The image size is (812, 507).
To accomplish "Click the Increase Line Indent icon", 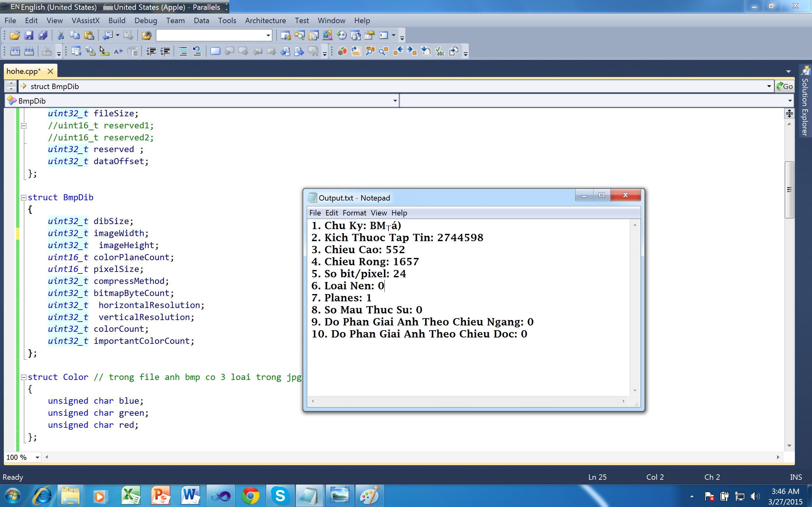I will click(165, 51).
